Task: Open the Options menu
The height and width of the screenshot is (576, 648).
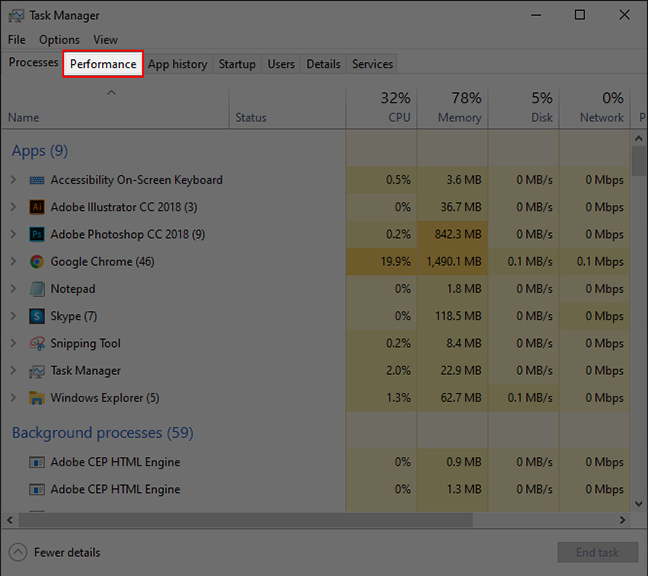Action: click(59, 40)
